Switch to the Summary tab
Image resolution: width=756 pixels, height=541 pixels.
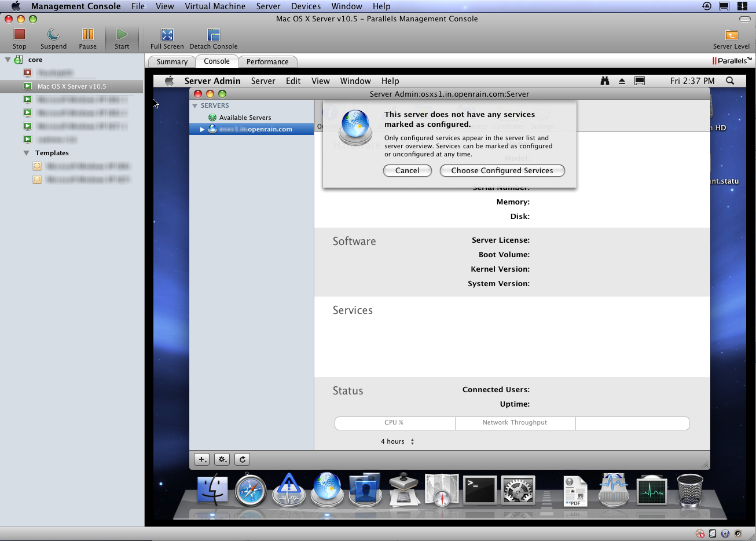click(x=172, y=61)
